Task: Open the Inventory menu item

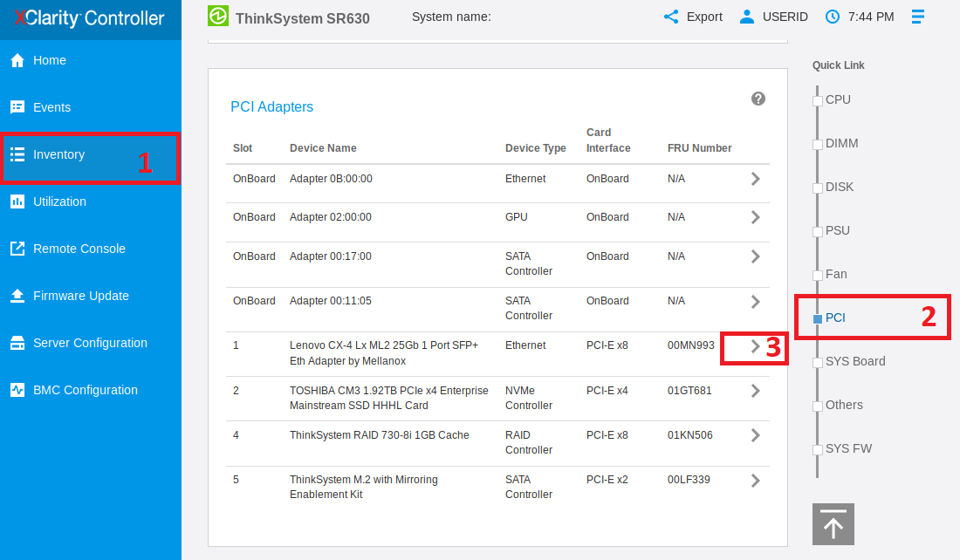Action: [x=58, y=154]
